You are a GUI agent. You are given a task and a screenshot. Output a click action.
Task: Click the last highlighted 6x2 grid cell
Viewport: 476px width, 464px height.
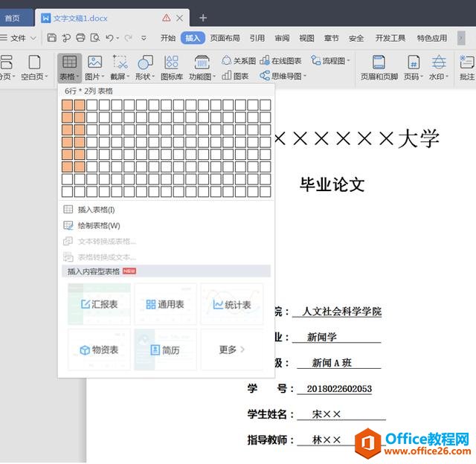(80, 167)
